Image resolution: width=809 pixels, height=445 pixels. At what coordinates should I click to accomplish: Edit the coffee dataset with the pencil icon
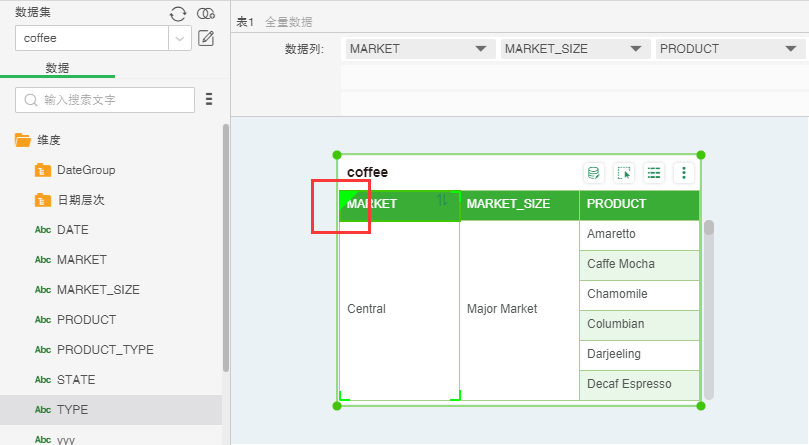click(206, 38)
